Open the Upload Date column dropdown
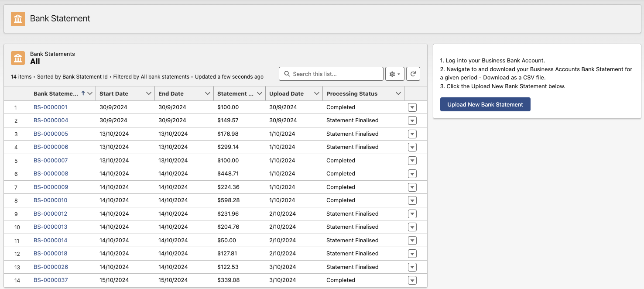This screenshot has width=644, height=289. pos(316,94)
